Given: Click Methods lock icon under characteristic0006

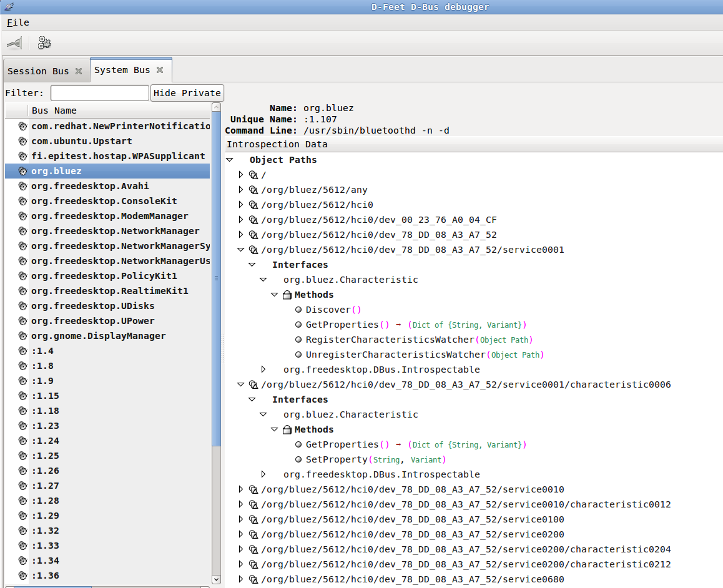Looking at the screenshot, I should (x=287, y=429).
